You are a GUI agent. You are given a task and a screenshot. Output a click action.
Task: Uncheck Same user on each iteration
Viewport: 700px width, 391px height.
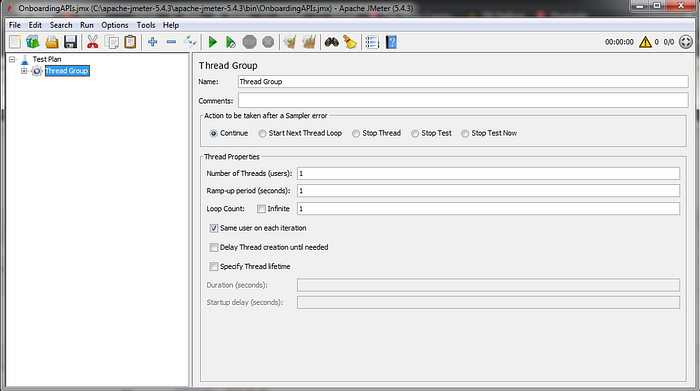(x=214, y=228)
